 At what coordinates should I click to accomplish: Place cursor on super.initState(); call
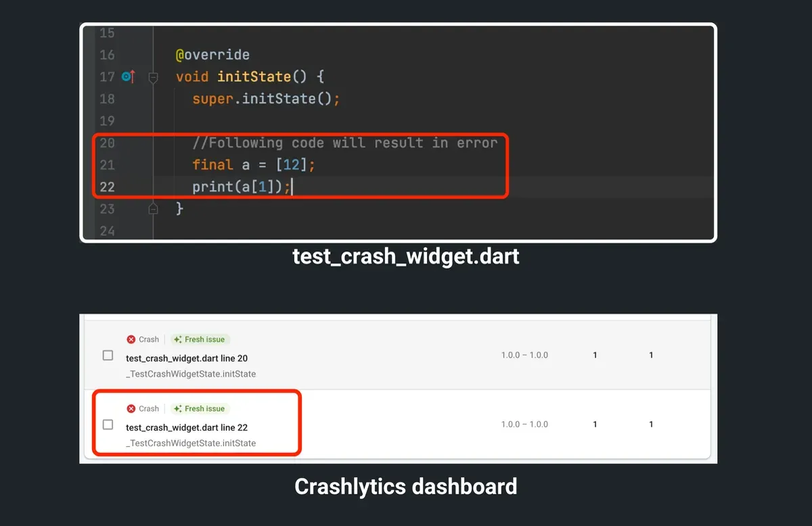click(266, 99)
